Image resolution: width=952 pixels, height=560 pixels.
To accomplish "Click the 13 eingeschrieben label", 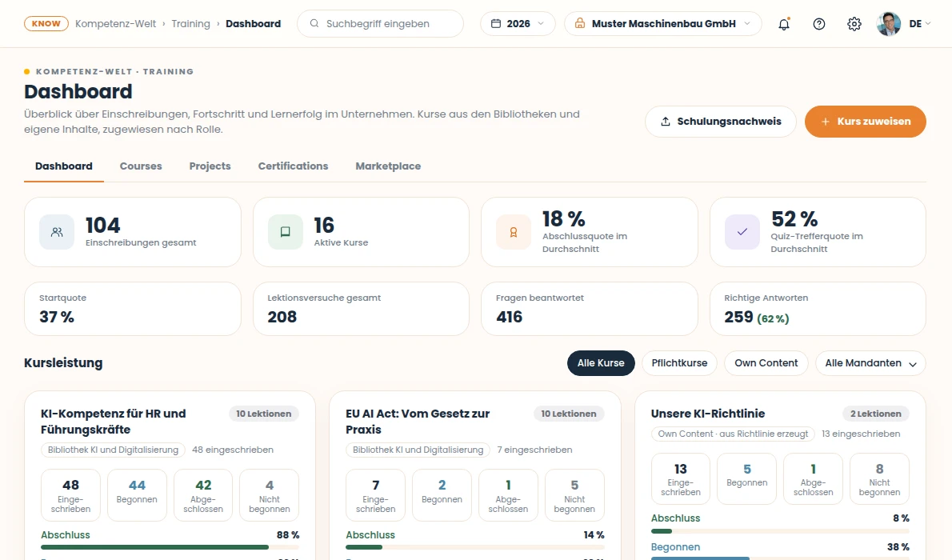I will tap(861, 434).
